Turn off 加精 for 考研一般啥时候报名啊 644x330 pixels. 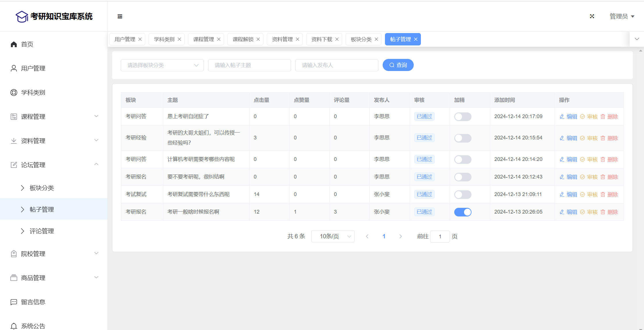point(463,212)
